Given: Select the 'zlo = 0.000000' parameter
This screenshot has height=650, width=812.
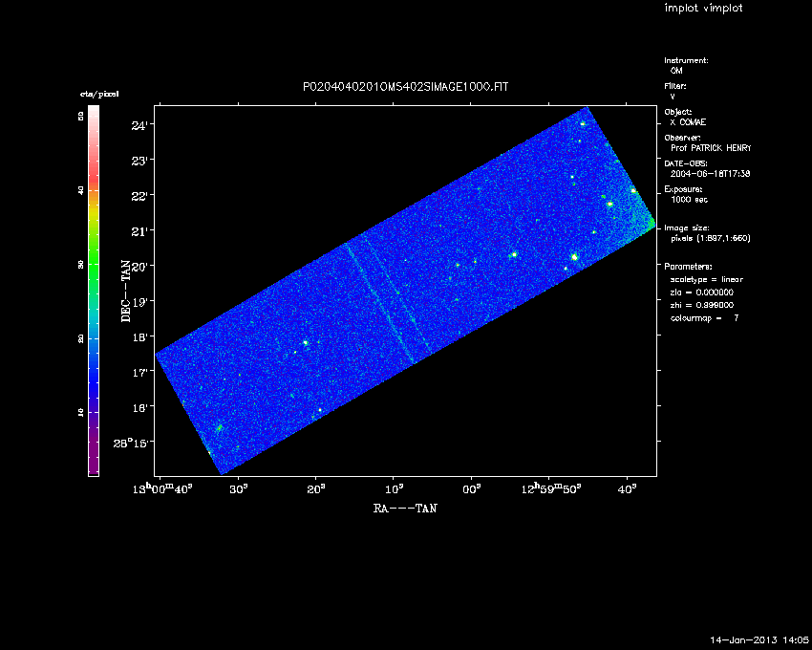Looking at the screenshot, I should pos(702,292).
